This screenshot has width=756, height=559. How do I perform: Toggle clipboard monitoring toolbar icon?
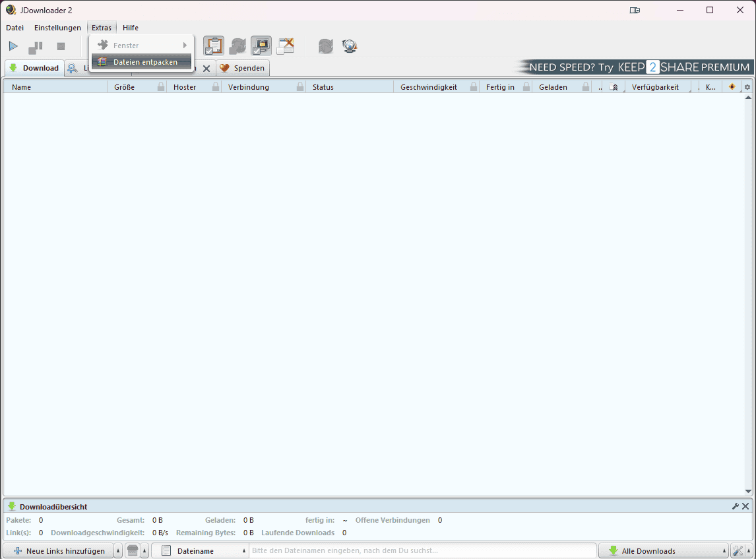click(214, 46)
